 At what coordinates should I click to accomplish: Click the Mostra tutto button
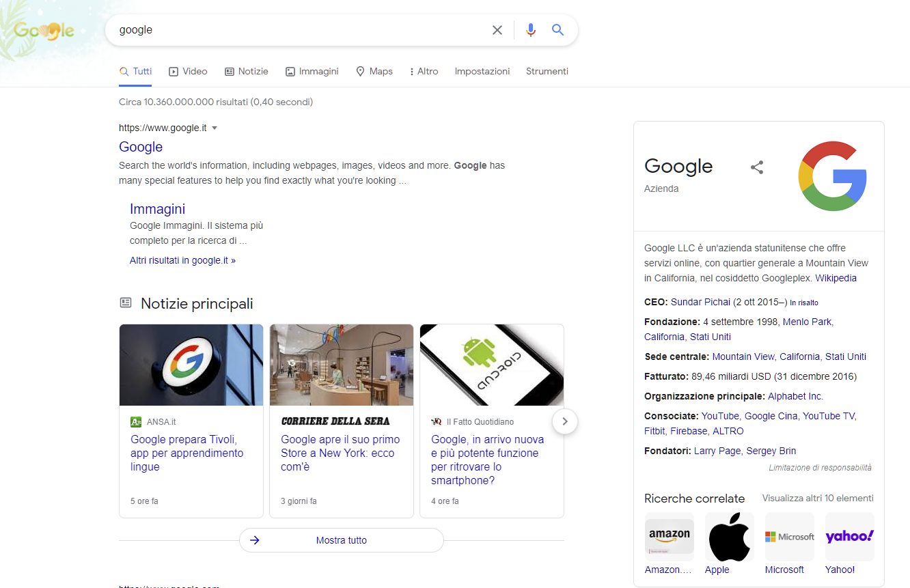click(x=342, y=540)
